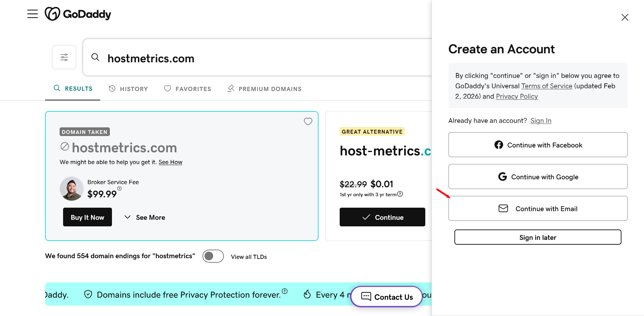Continue with Email

538,208
